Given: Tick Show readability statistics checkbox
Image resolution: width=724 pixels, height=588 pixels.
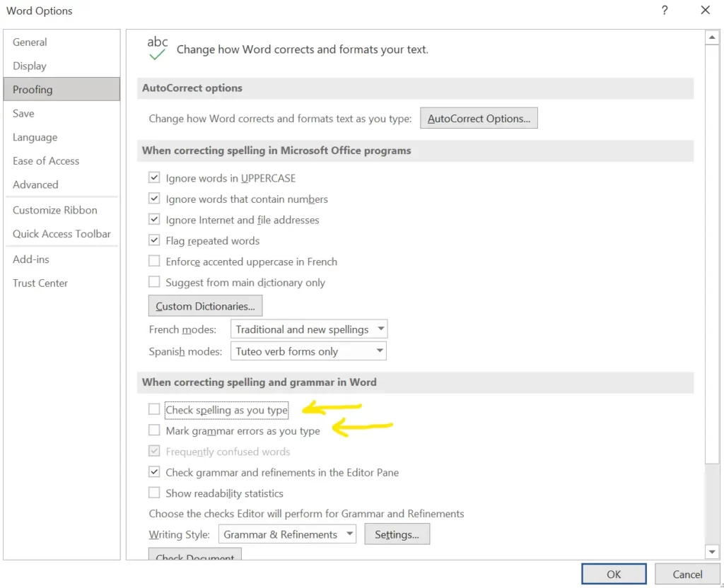Looking at the screenshot, I should (x=154, y=493).
